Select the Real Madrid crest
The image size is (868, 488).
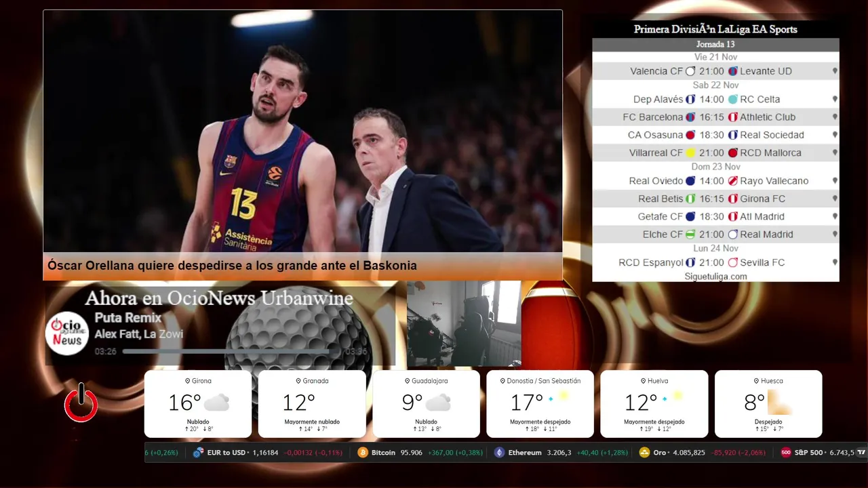coord(733,235)
